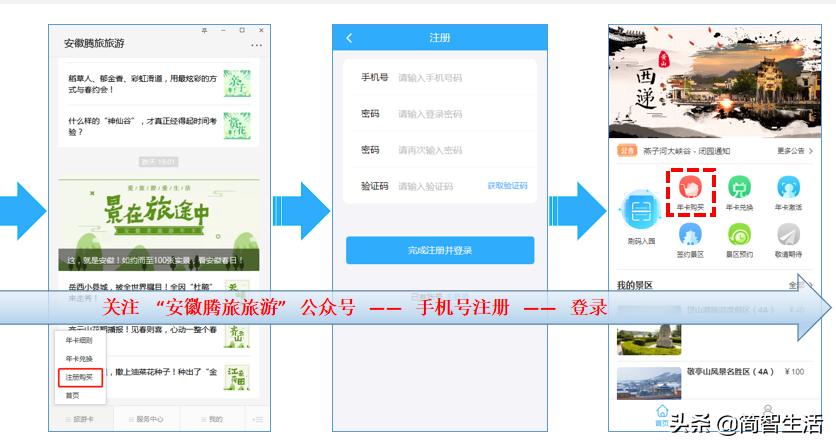This screenshot has height=447, width=836.
Task: Minimize the 安徽腾旅旅游 window
Action: (223, 30)
